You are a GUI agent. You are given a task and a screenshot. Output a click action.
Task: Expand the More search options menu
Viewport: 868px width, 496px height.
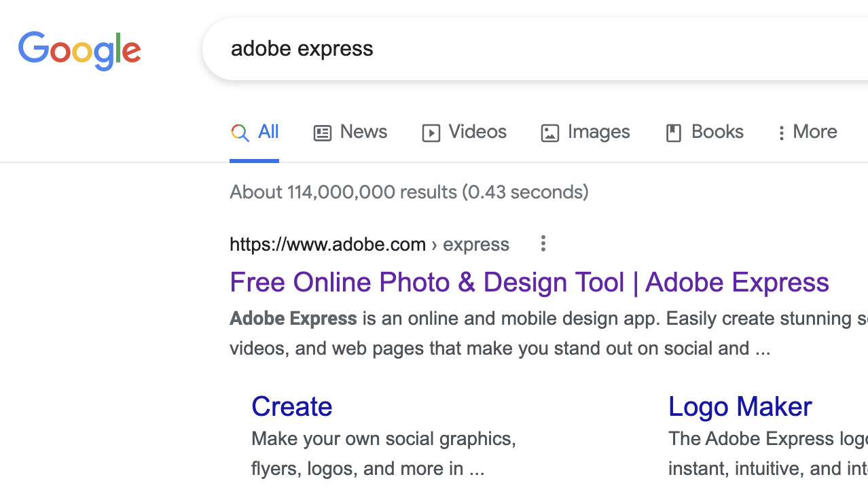click(x=807, y=132)
